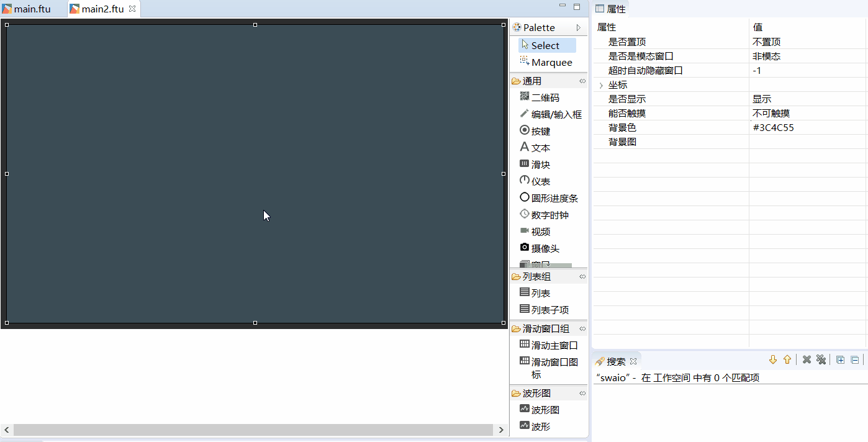The width and height of the screenshot is (868, 442).
Task: Change 能否触摸 value 不可触摸
Action: 807,113
